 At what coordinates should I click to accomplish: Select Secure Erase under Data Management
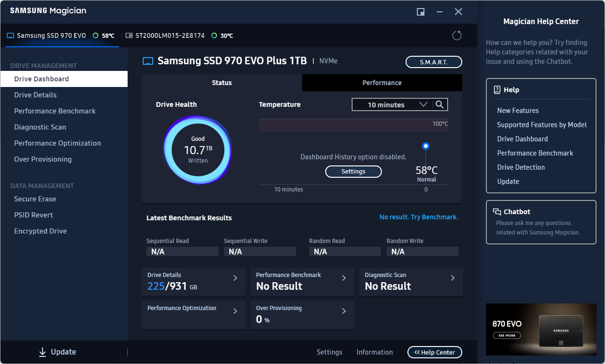coord(35,199)
